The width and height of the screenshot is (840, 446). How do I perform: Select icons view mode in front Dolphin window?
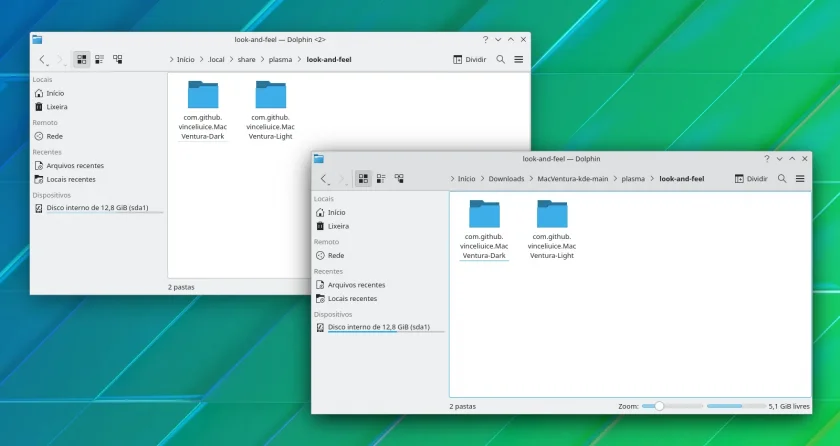point(363,179)
